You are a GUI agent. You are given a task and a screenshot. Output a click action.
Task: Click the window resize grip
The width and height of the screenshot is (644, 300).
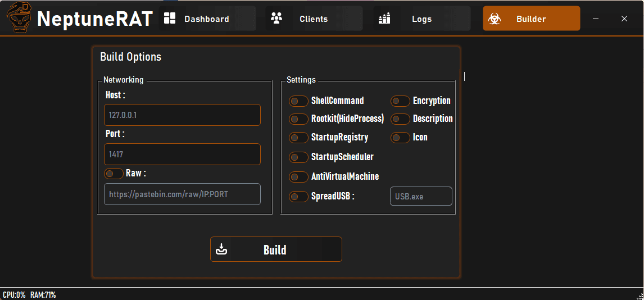point(640,296)
